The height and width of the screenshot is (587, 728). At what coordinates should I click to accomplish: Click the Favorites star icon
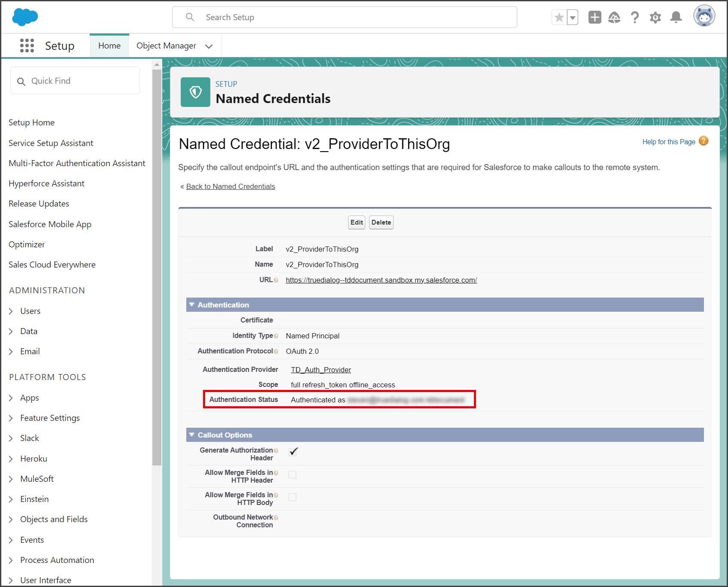559,18
